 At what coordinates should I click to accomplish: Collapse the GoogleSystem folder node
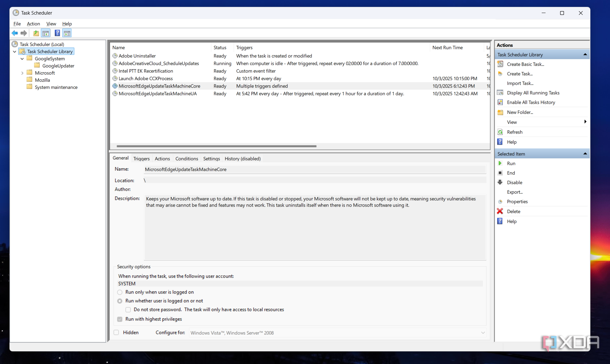(22, 59)
